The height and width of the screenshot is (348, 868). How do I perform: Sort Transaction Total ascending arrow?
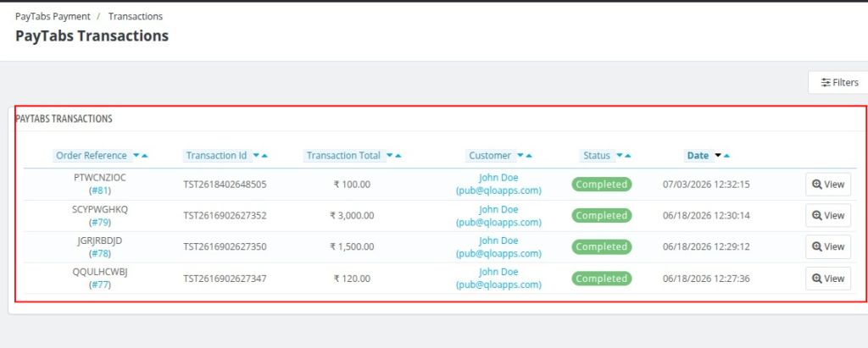pyautogui.click(x=398, y=156)
